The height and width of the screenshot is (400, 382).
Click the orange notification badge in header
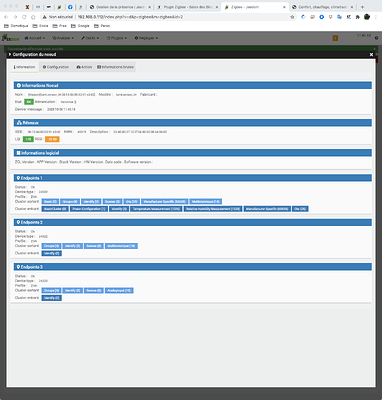tap(335, 38)
